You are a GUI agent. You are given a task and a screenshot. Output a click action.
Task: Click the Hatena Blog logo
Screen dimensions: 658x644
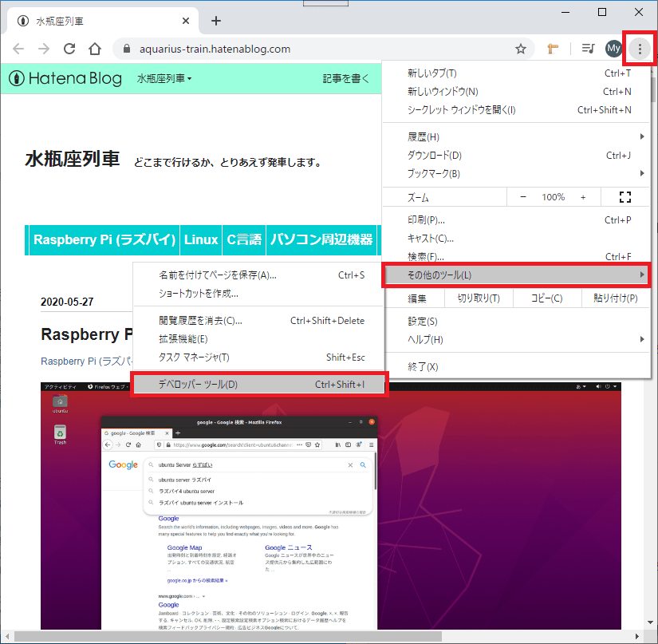click(65, 78)
